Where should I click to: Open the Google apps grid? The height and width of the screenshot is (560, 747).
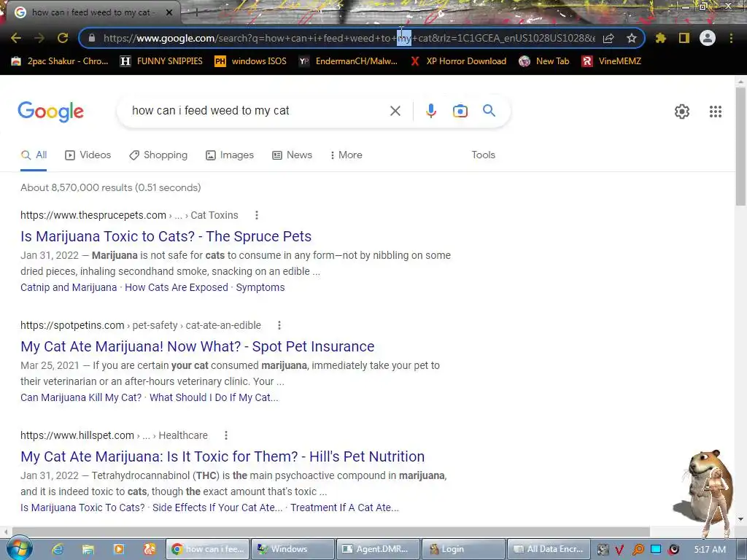716,112
